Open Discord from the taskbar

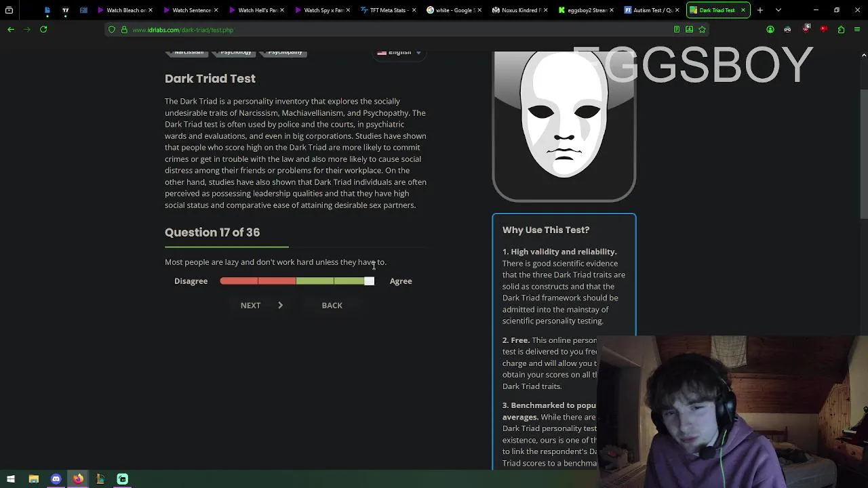tap(56, 479)
